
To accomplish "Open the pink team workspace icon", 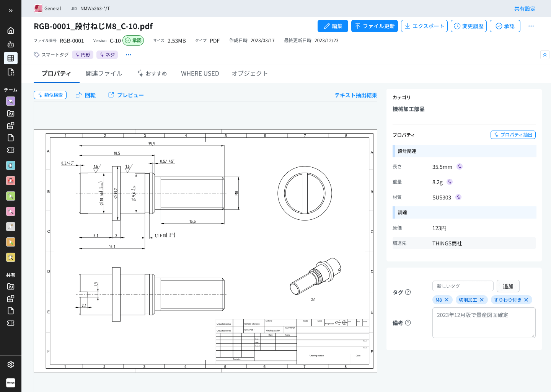I will (11, 211).
